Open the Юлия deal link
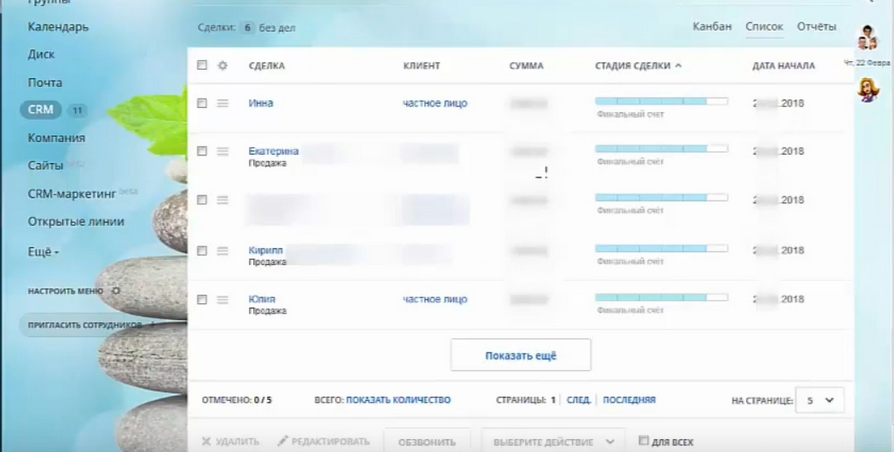This screenshot has width=894, height=452. pos(262,299)
